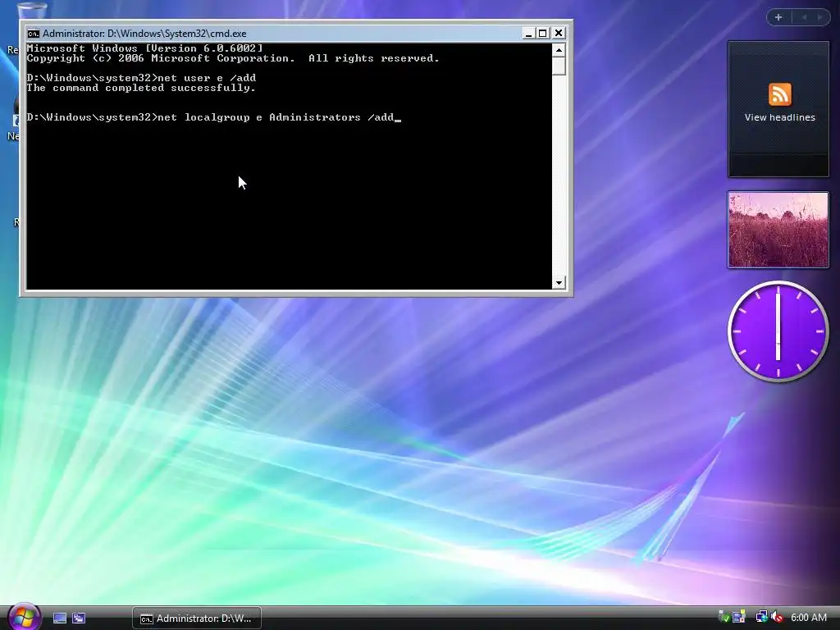This screenshot has height=630, width=840.
Task: Click the Show desktop quick launch icon
Action: pos(59,619)
